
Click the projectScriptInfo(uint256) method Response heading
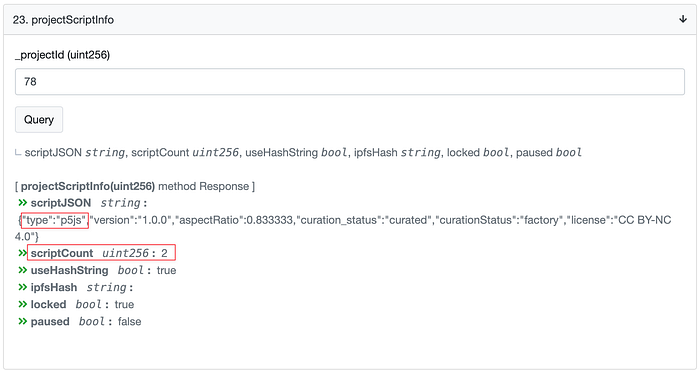coord(135,186)
